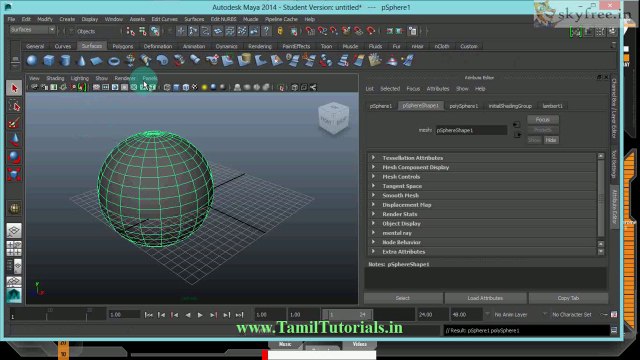640x360 pixels.
Task: Click the Load Attributes button
Action: pyautogui.click(x=485, y=298)
